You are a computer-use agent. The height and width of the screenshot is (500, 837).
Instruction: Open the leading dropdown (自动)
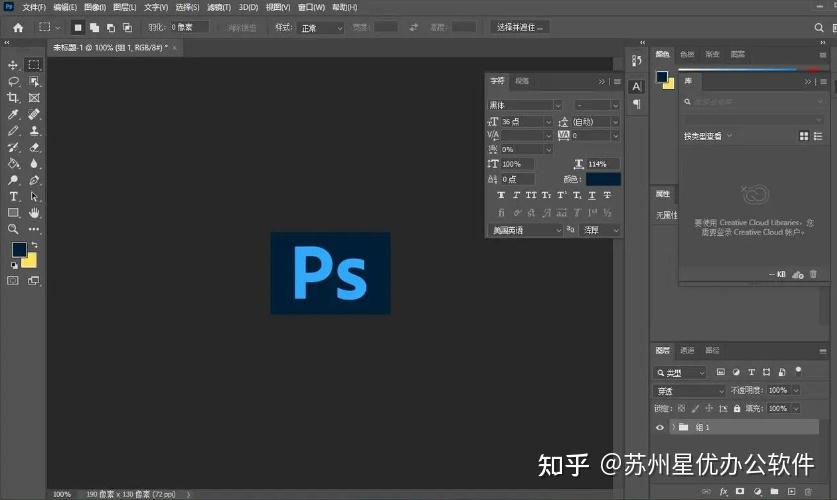click(595, 122)
